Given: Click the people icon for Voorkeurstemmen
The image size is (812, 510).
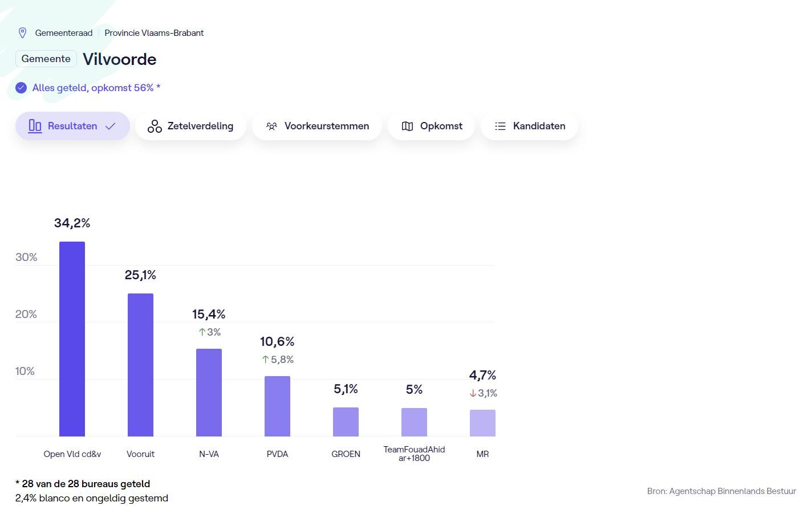Looking at the screenshot, I should (x=272, y=126).
